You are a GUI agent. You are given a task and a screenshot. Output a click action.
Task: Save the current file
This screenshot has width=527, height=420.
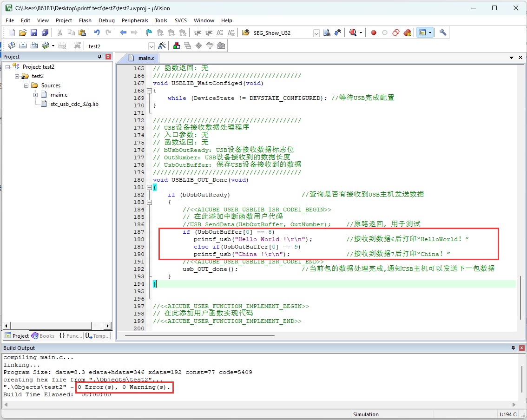pyautogui.click(x=33, y=33)
